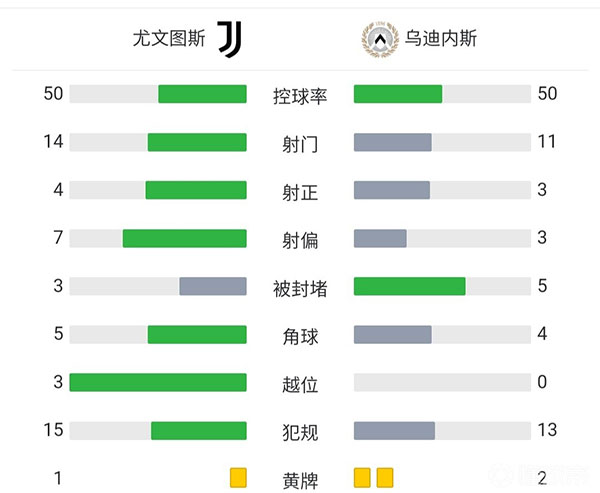Select the 乌迪内斯 team name
The height and width of the screenshot is (493, 600).
click(x=441, y=39)
